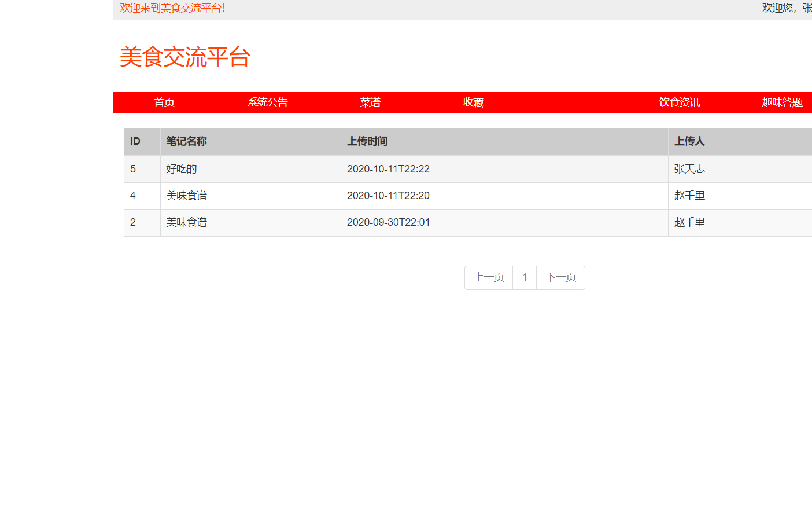Click the ID cell showing 5
812x507 pixels.
click(x=133, y=169)
